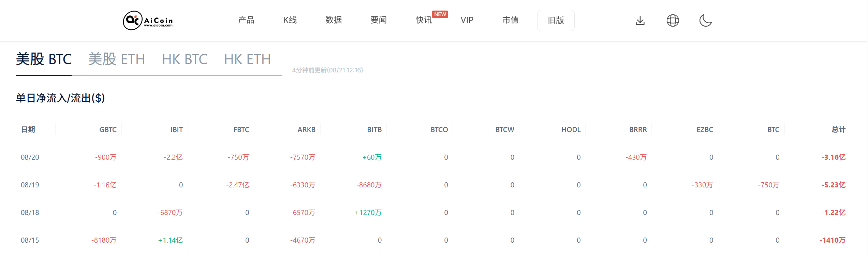Click the VIP nav link
Screen dimensions: 868x256
467,20
